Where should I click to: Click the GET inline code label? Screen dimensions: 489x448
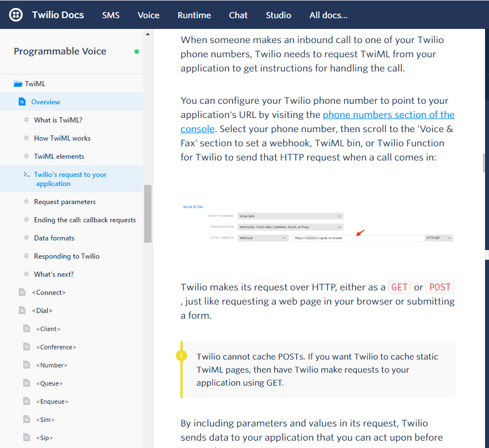click(399, 287)
